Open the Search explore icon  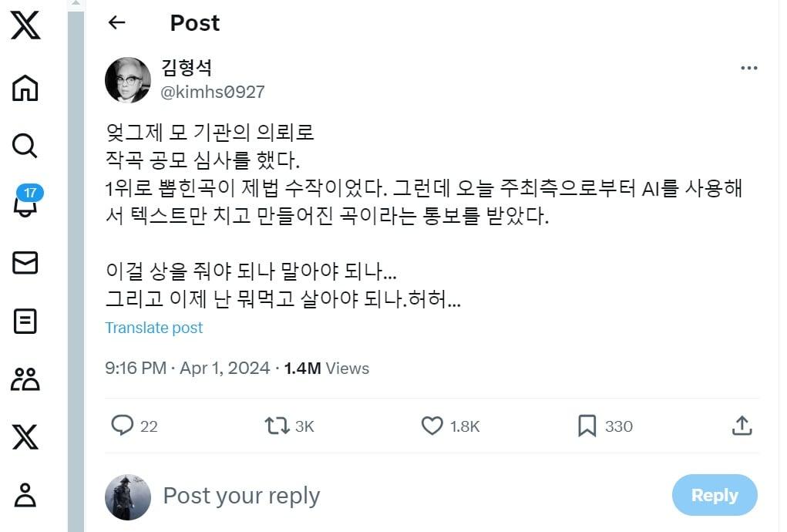(x=25, y=145)
